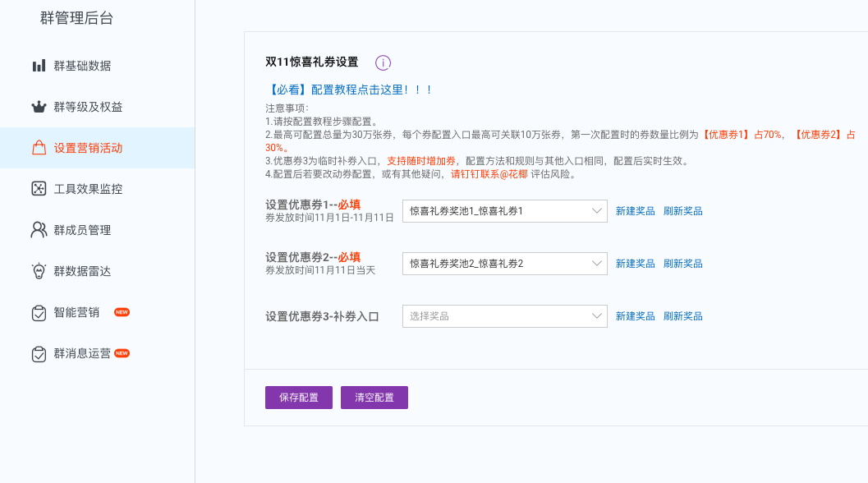This screenshot has width=868, height=483.
Task: Click the chevron arrow of coupon 1 dropdown
Action: [x=596, y=211]
